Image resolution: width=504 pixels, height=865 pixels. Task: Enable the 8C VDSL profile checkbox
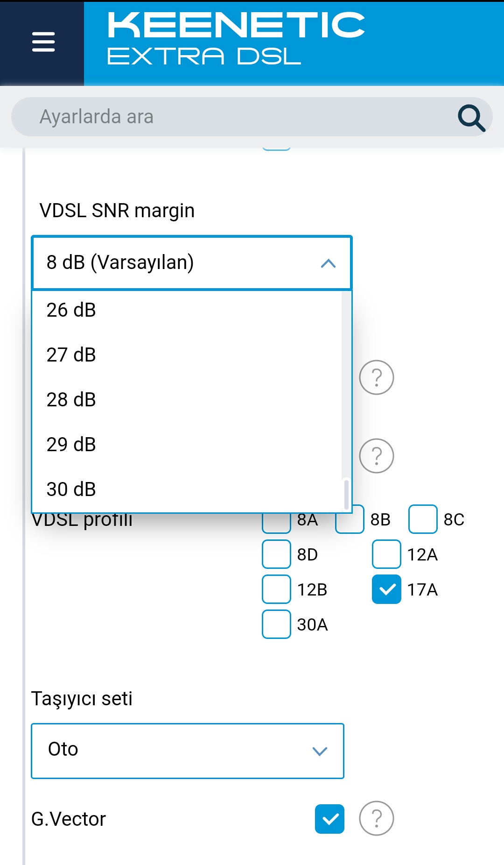423,519
